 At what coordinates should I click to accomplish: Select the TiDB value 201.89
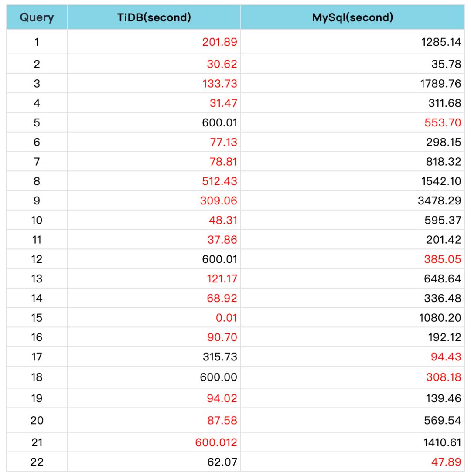point(220,42)
